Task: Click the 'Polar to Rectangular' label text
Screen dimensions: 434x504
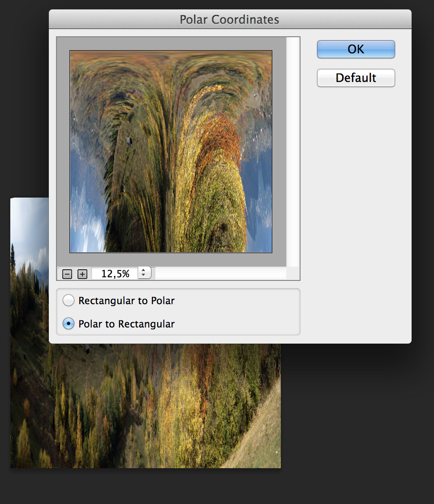Action: (126, 324)
